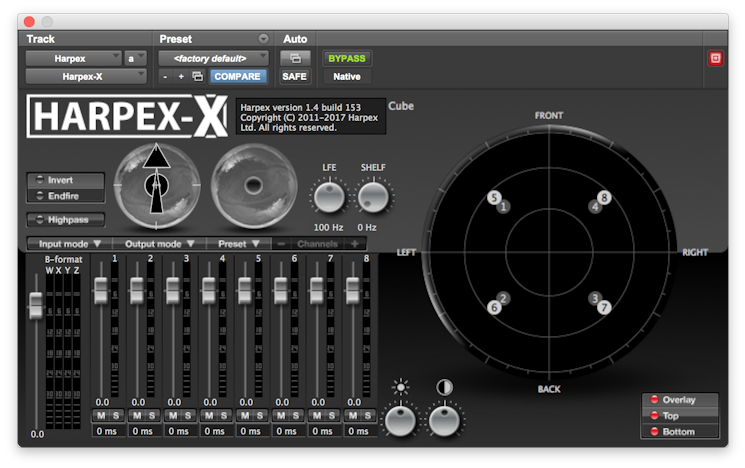Click the brightness knob

coord(400,421)
